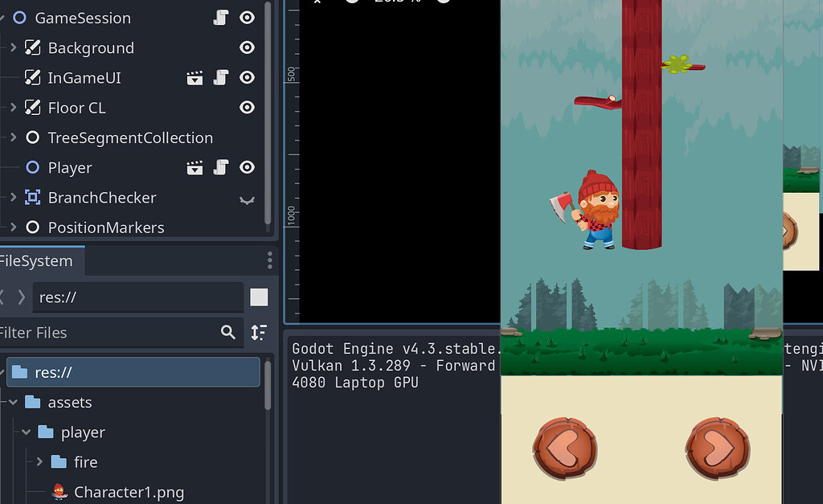Image resolution: width=823 pixels, height=504 pixels.
Task: Click inside the res:// path field
Action: click(x=137, y=297)
